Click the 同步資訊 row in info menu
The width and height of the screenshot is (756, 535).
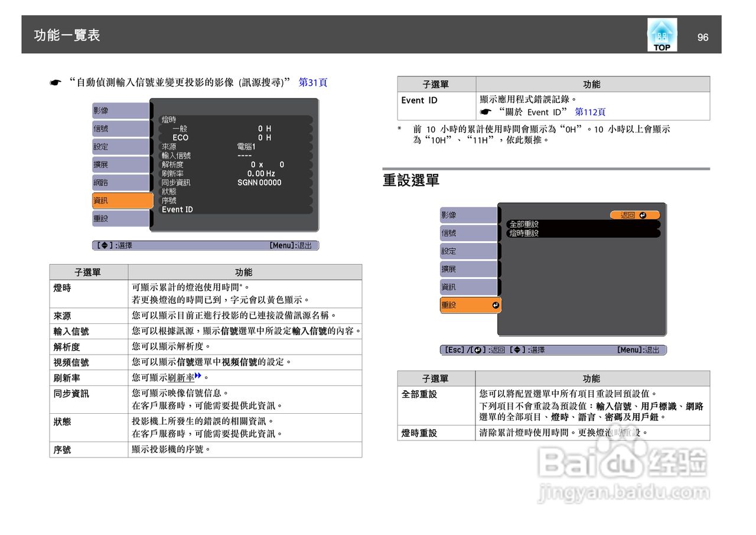tap(236, 183)
